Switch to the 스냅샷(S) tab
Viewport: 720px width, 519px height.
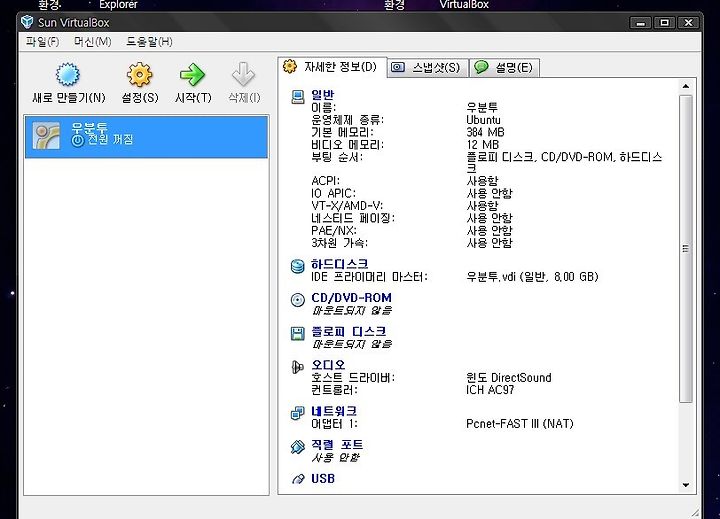click(428, 68)
